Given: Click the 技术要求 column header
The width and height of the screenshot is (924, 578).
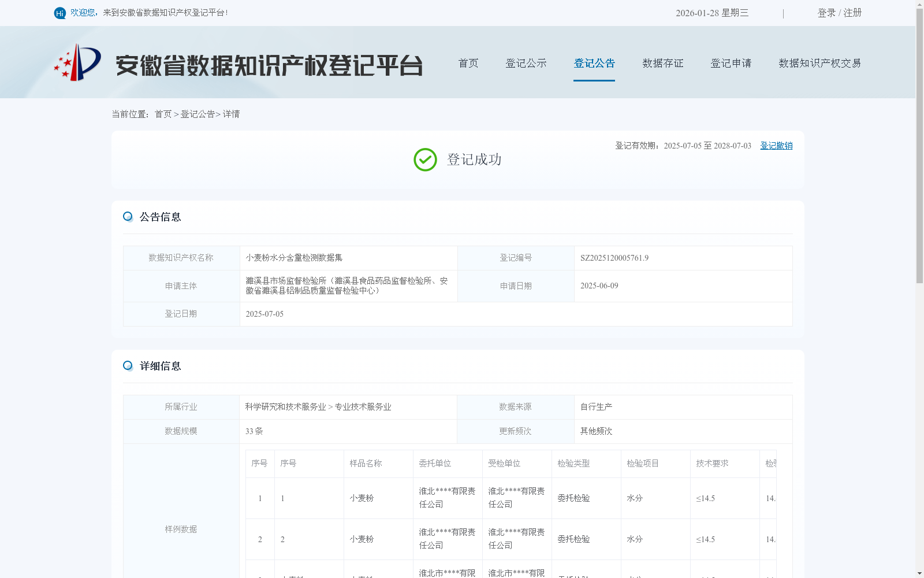Looking at the screenshot, I should click(712, 464).
